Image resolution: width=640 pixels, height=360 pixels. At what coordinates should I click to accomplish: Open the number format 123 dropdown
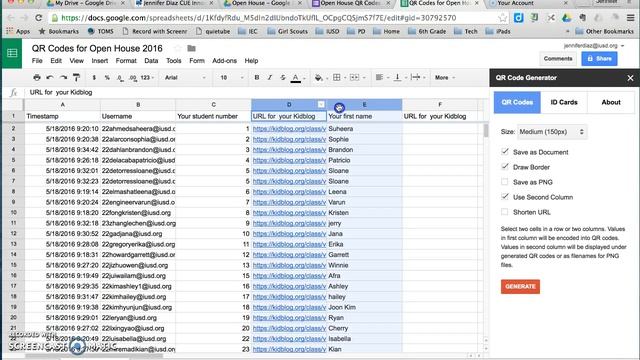click(x=147, y=77)
